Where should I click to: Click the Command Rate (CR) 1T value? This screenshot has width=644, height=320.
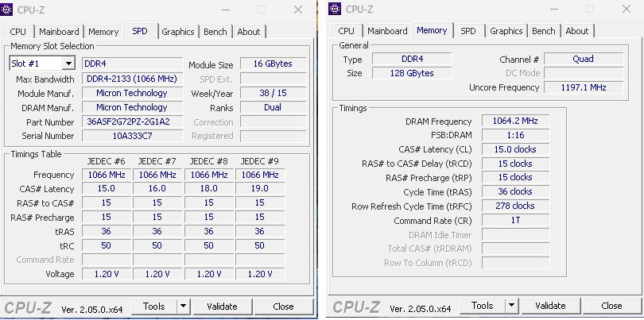click(x=515, y=220)
